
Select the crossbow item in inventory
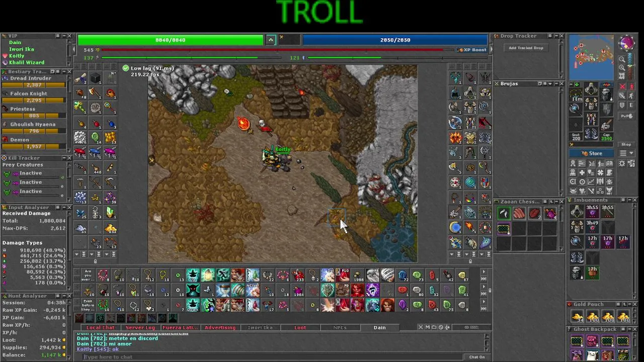96,182
